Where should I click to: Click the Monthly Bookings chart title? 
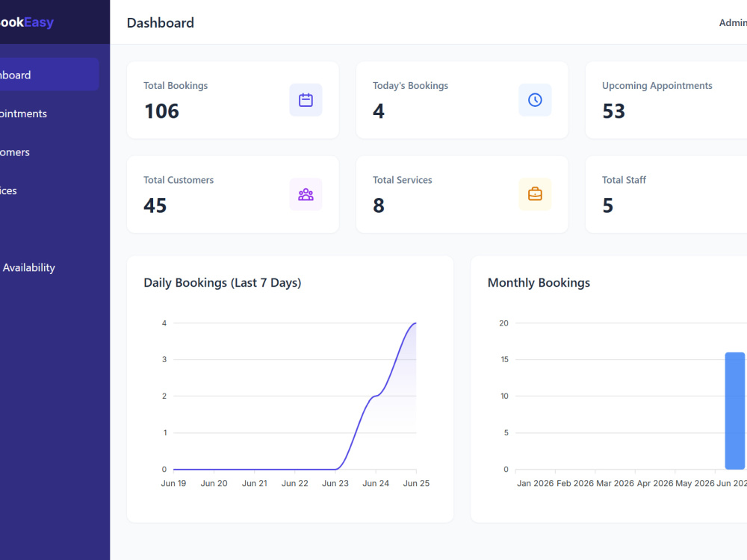click(539, 283)
